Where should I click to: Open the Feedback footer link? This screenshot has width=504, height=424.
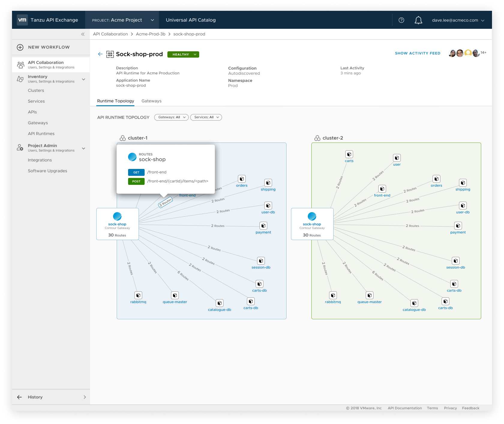471,408
